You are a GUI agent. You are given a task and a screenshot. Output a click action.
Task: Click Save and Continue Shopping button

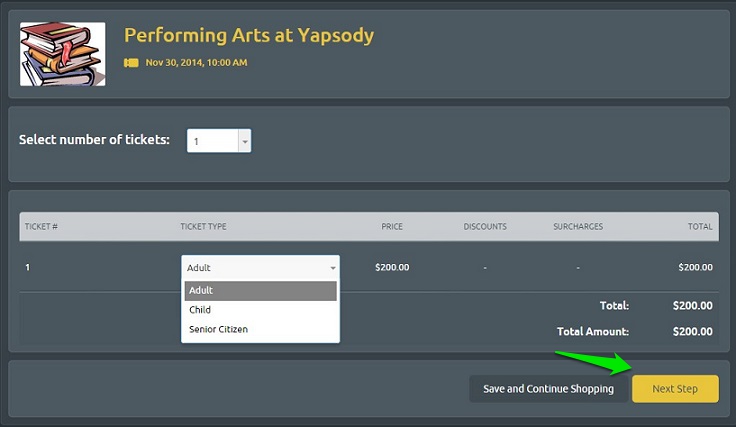[x=548, y=389]
